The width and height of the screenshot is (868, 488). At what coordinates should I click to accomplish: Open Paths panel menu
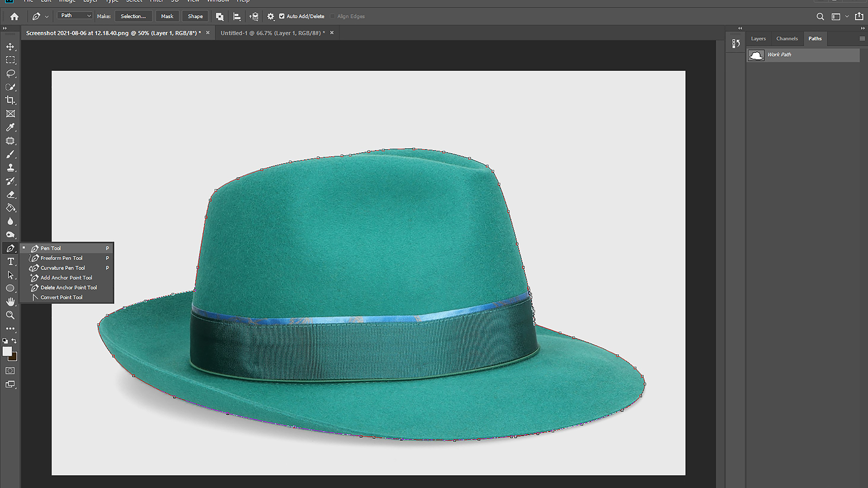(x=862, y=39)
